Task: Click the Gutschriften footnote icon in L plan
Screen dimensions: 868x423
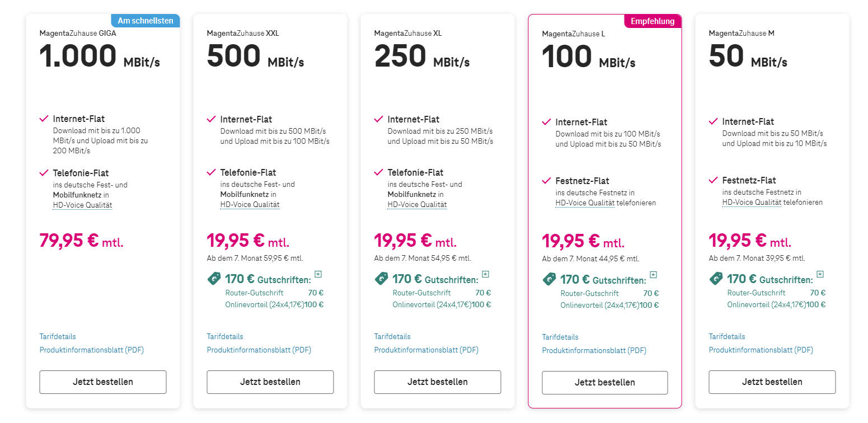Action: tap(653, 275)
